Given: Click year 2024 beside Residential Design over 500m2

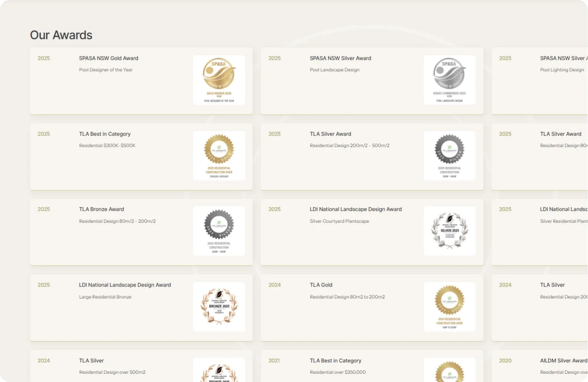Looking at the screenshot, I should 44,361.
